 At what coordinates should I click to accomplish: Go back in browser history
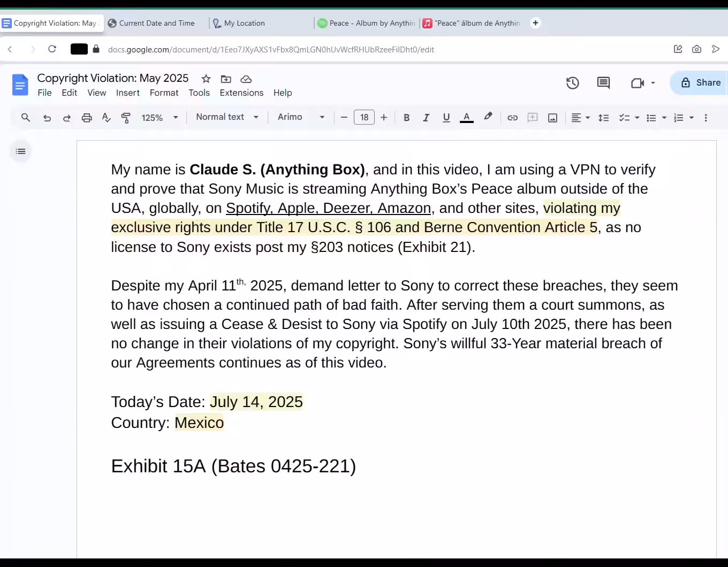tap(10, 49)
